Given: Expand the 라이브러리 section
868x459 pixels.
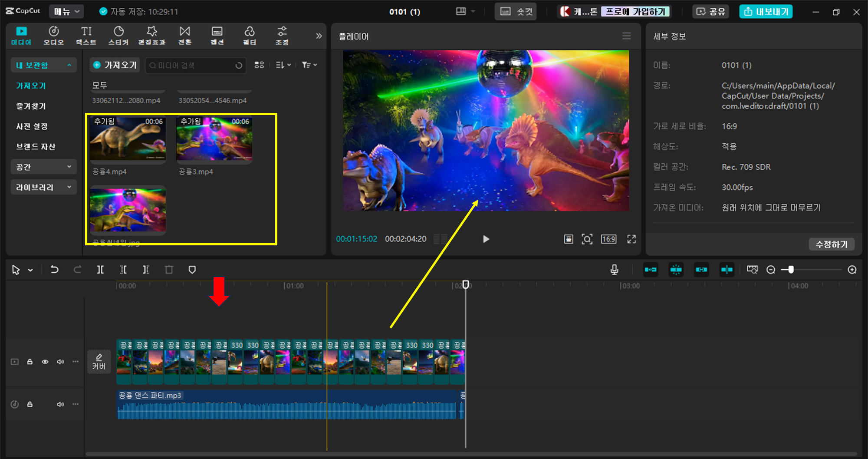Looking at the screenshot, I should point(44,187).
